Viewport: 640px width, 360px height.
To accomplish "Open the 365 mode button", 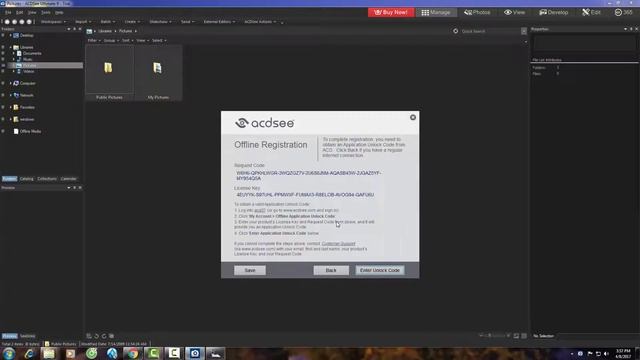I will (623, 12).
